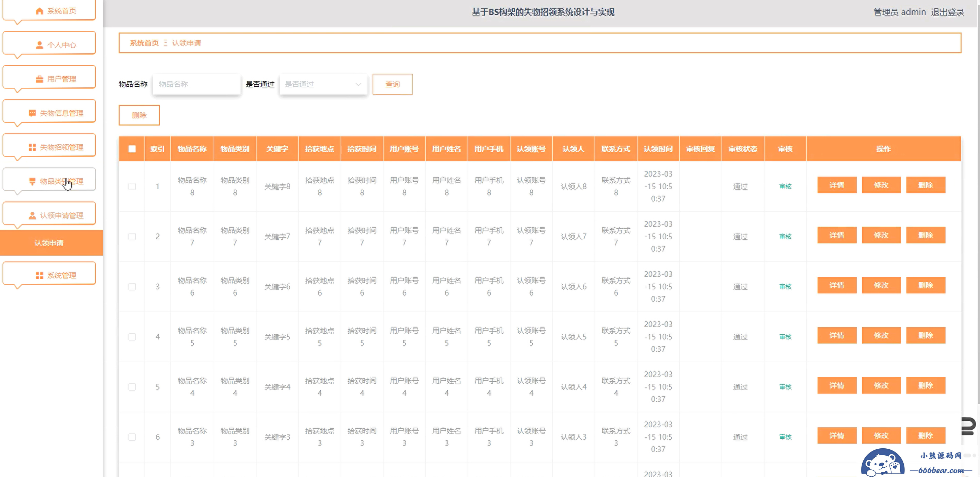Screen dimensions: 980x477
Task: Open 个人中心 in the sidebar
Action: pyautogui.click(x=49, y=44)
